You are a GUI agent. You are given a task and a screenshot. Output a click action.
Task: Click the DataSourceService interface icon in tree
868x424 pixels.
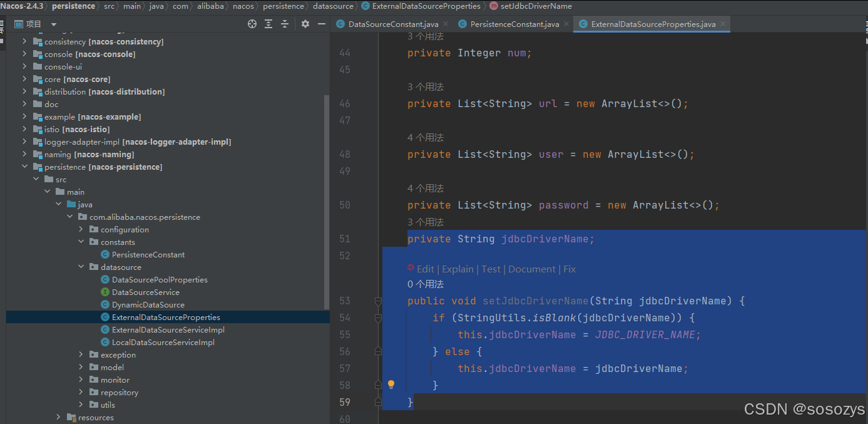pyautogui.click(x=105, y=292)
